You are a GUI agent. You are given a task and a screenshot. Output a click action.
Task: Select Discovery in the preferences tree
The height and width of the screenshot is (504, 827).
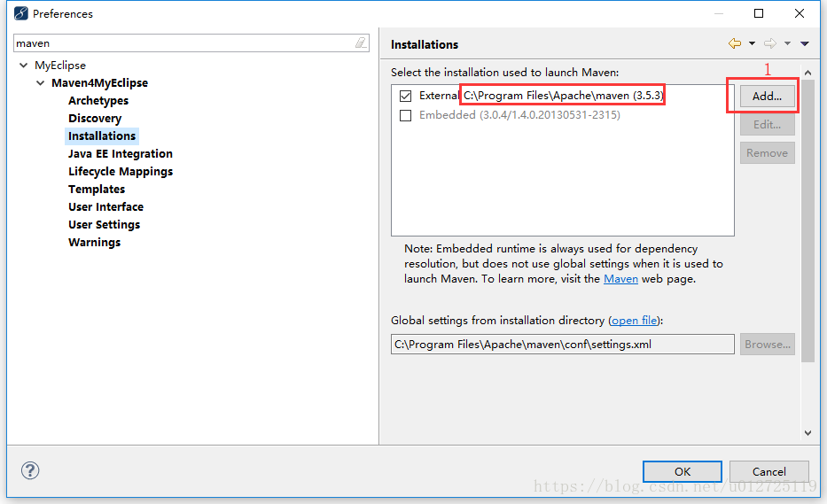(95, 118)
